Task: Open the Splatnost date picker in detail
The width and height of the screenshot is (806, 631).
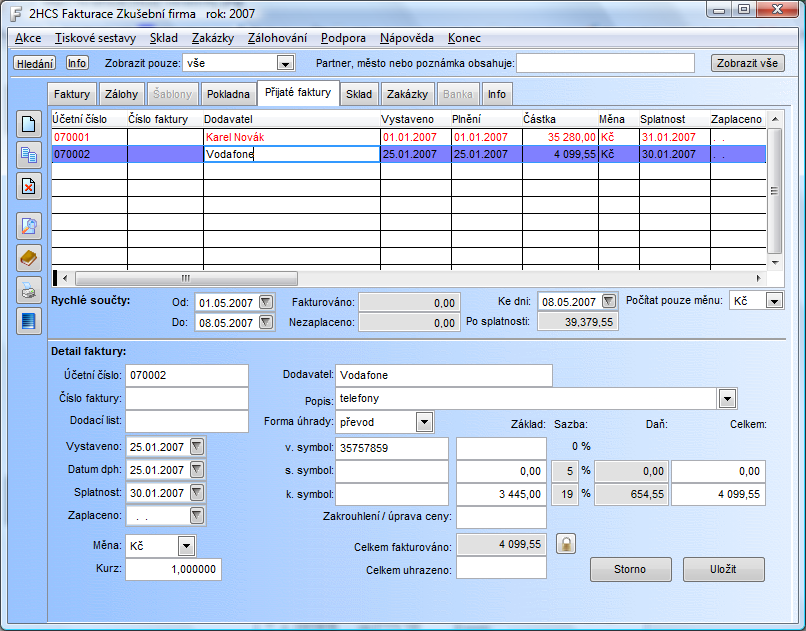Action: click(196, 493)
